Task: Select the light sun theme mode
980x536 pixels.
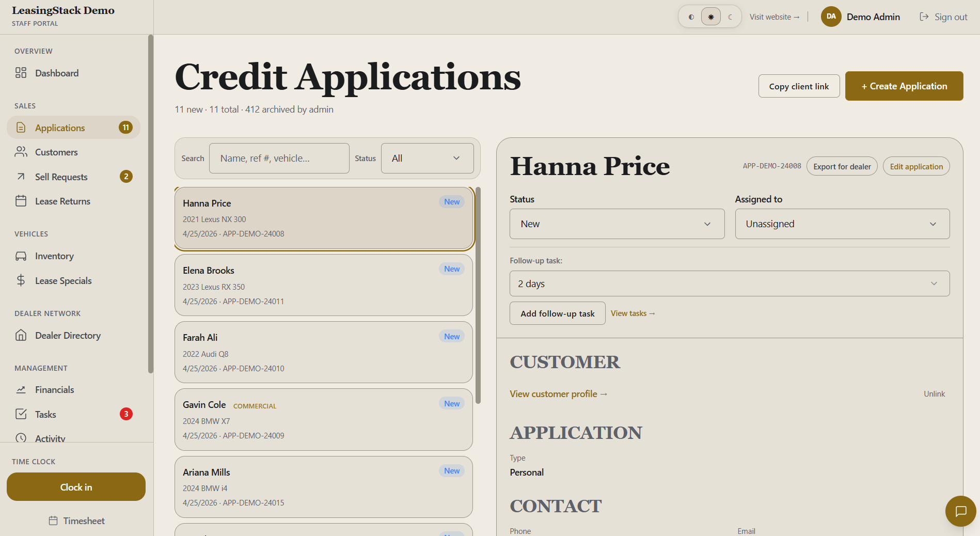Action: (x=711, y=17)
